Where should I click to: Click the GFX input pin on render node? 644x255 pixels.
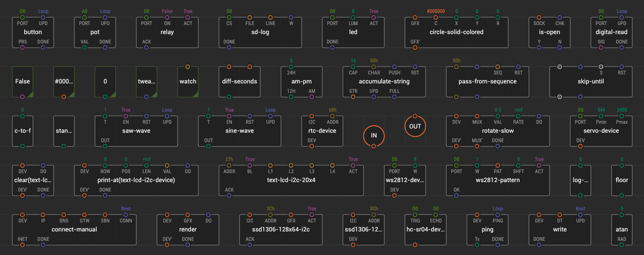188,215
